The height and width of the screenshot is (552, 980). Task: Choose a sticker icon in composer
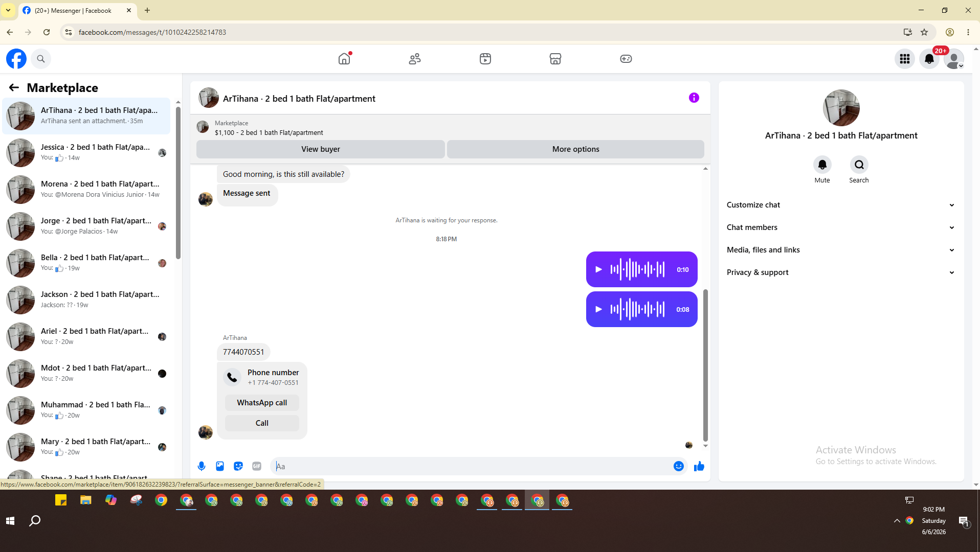(238, 466)
